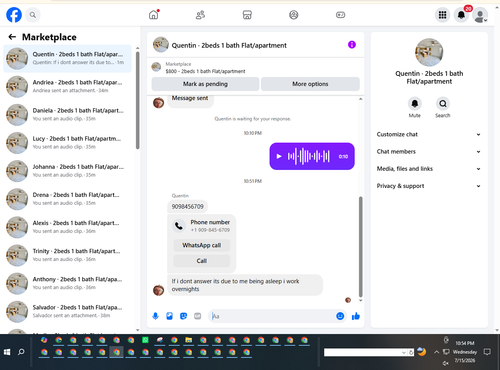
Task: Open the taskbar clock showing 10:54 PM
Action: pos(465,352)
